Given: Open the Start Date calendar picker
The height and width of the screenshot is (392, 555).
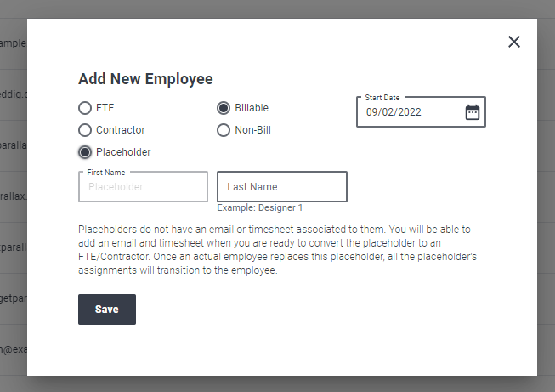Looking at the screenshot, I should tap(473, 112).
